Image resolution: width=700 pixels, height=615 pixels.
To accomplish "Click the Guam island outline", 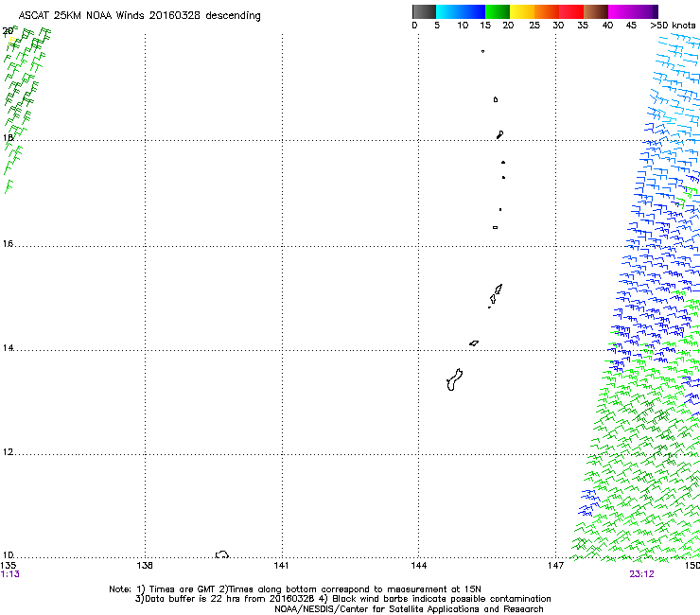I will click(x=454, y=379).
